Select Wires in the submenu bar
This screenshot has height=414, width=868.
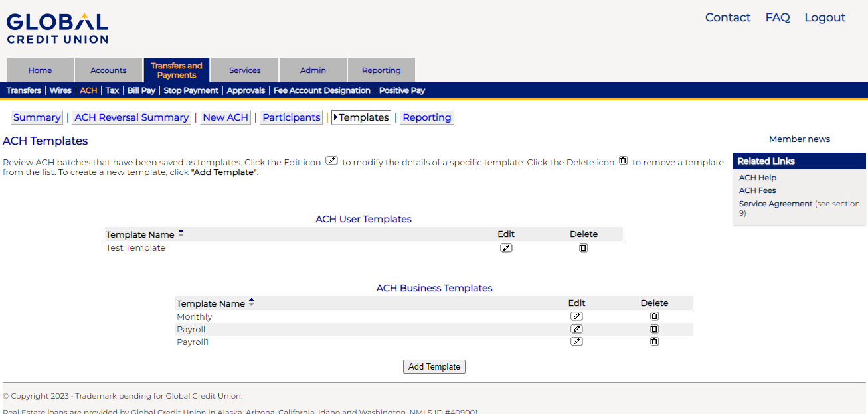tap(60, 90)
